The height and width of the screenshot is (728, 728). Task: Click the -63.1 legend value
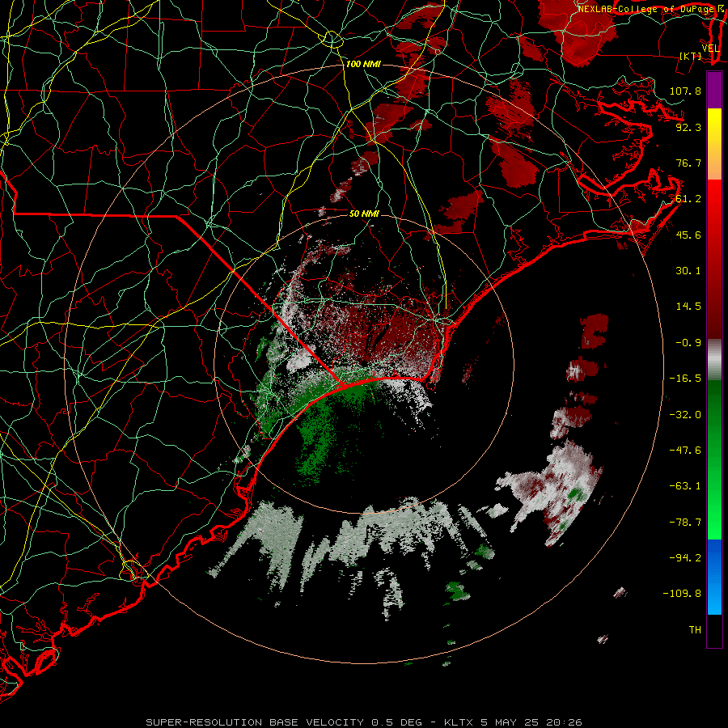pos(685,486)
